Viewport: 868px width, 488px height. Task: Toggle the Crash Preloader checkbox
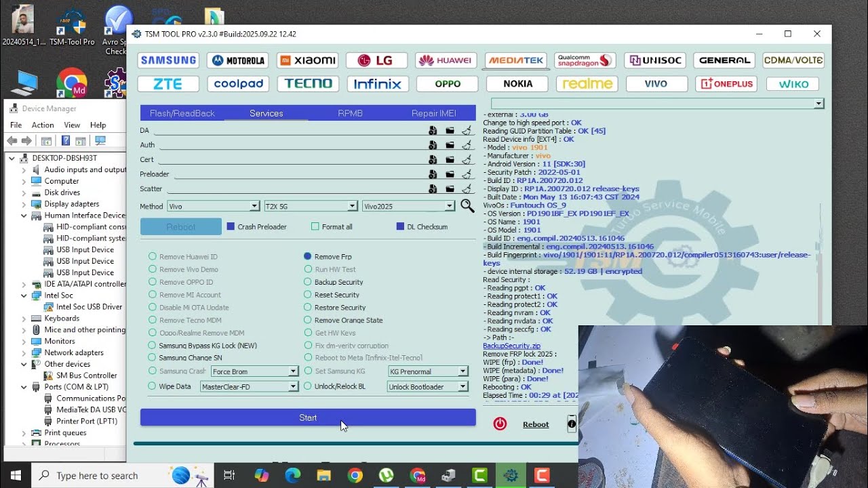pos(231,226)
